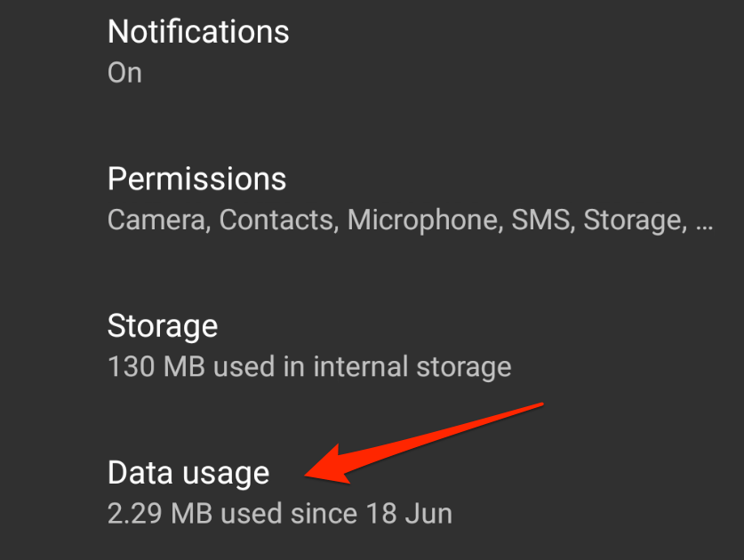Review mobile data via Data usage entry
Screen dimensions: 744x560
pos(188,473)
